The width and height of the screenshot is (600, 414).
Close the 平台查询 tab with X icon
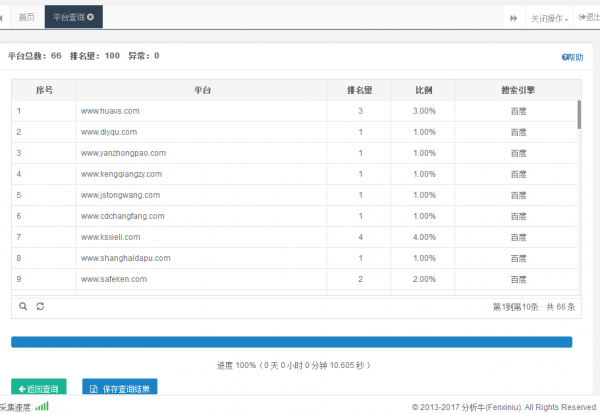pos(91,18)
